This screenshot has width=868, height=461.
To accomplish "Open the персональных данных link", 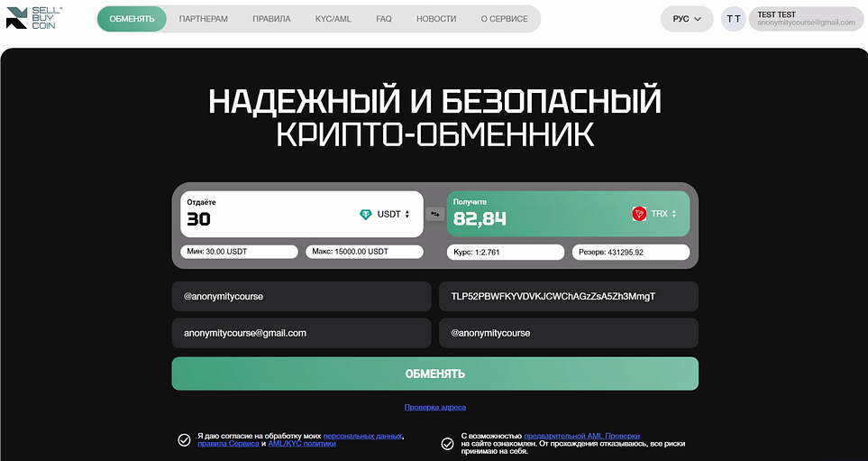I will [x=362, y=436].
